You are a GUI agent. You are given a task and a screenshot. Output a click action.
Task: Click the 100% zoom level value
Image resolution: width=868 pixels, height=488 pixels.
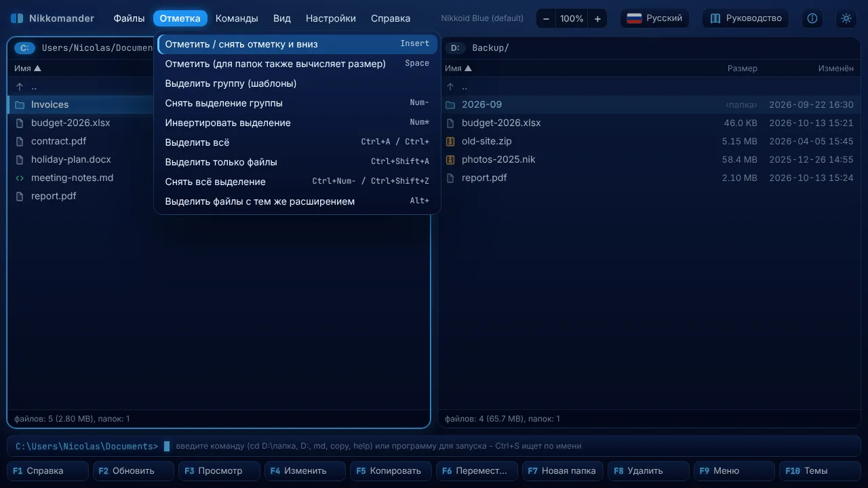[572, 18]
